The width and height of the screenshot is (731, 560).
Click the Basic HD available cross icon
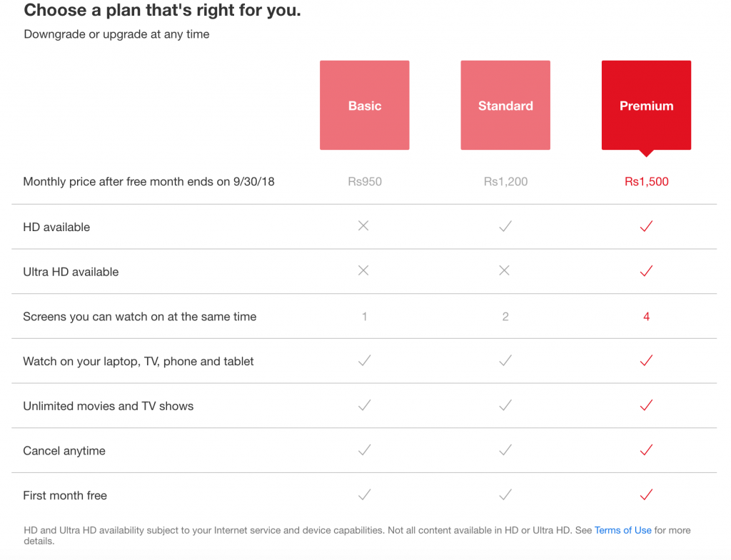point(363,226)
